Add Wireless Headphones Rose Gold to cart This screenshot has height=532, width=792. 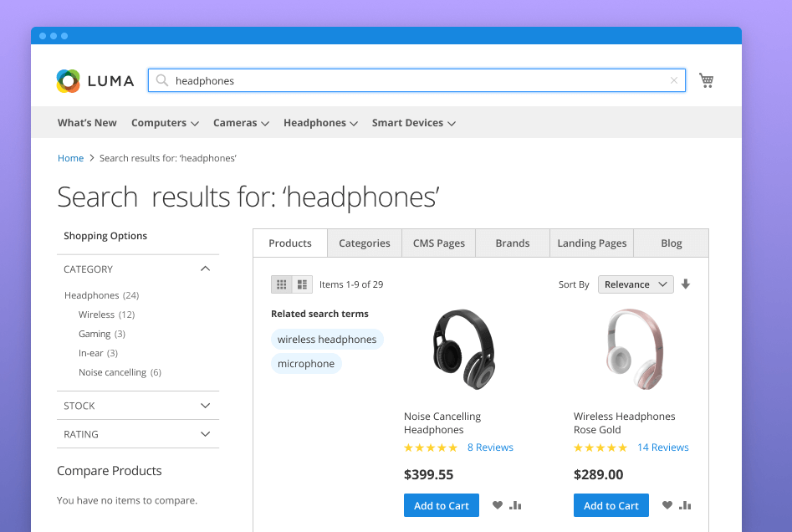click(x=611, y=505)
